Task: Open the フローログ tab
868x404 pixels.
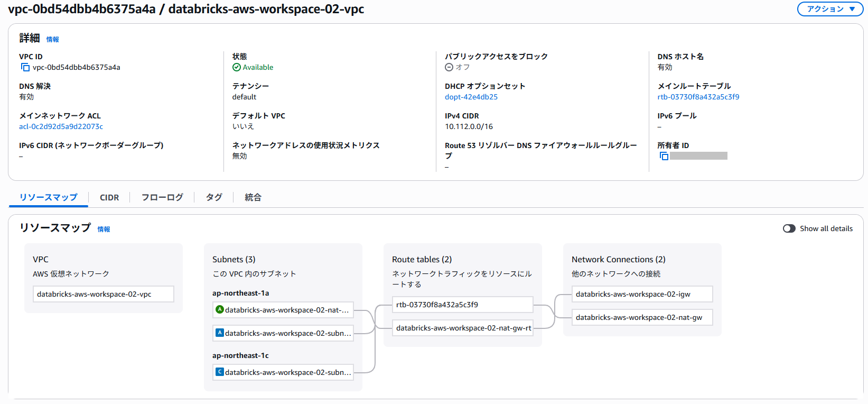Action: coord(162,197)
